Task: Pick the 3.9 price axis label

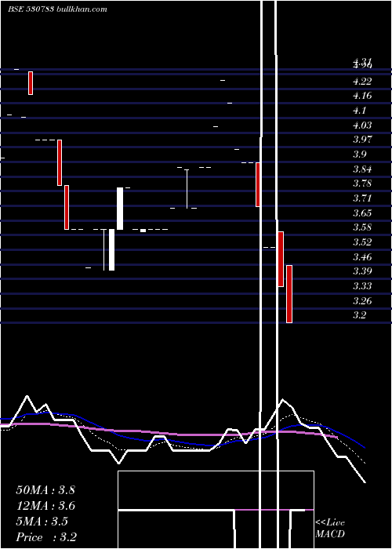Action: pos(359,155)
